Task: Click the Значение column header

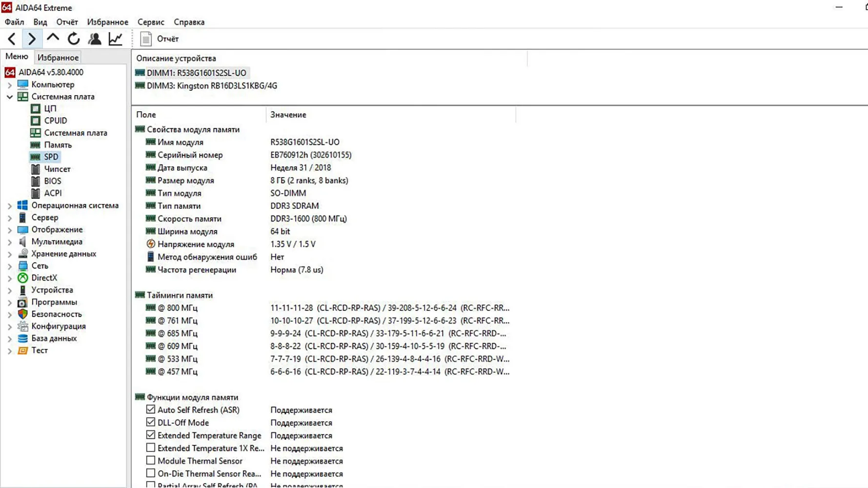Action: pyautogui.click(x=391, y=115)
